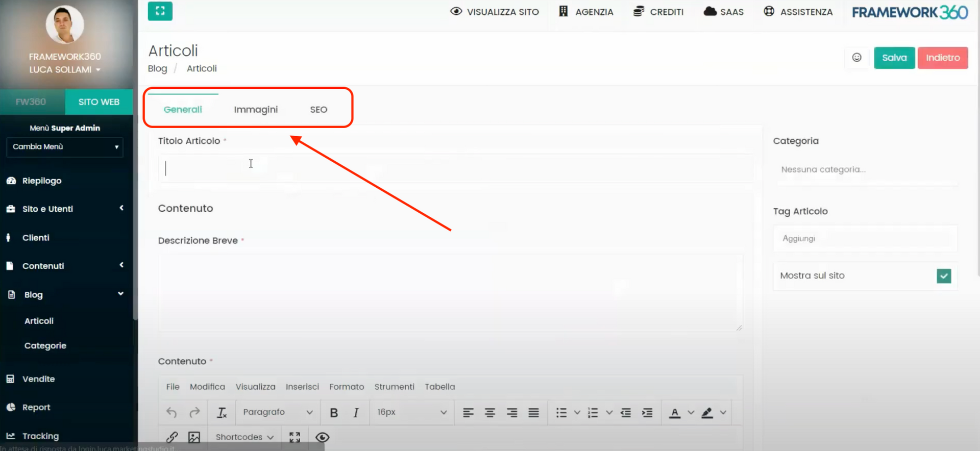Screen dimensions: 980x451
Task: Open the bulleted list style arrow
Action: coord(577,412)
